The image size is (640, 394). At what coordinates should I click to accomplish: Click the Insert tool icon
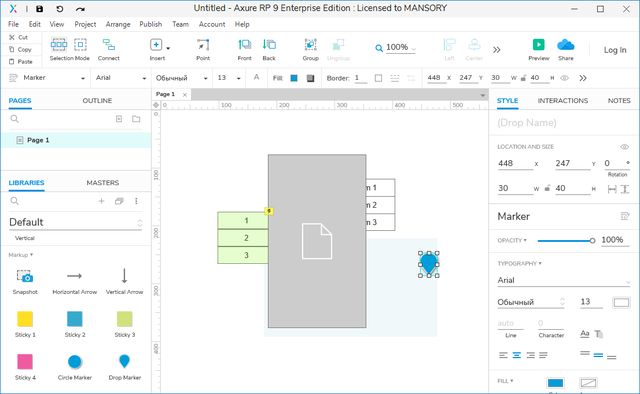tap(156, 44)
